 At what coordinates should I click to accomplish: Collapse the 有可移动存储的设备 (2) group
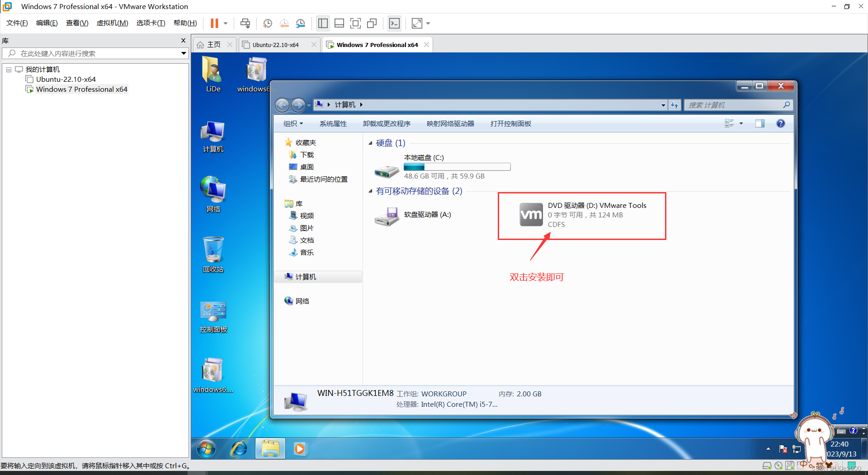click(371, 191)
